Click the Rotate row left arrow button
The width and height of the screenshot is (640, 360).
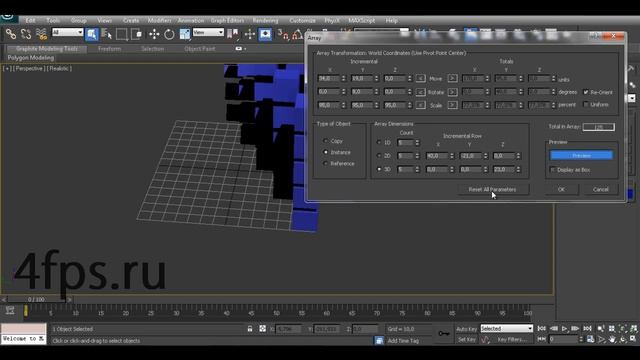420,92
